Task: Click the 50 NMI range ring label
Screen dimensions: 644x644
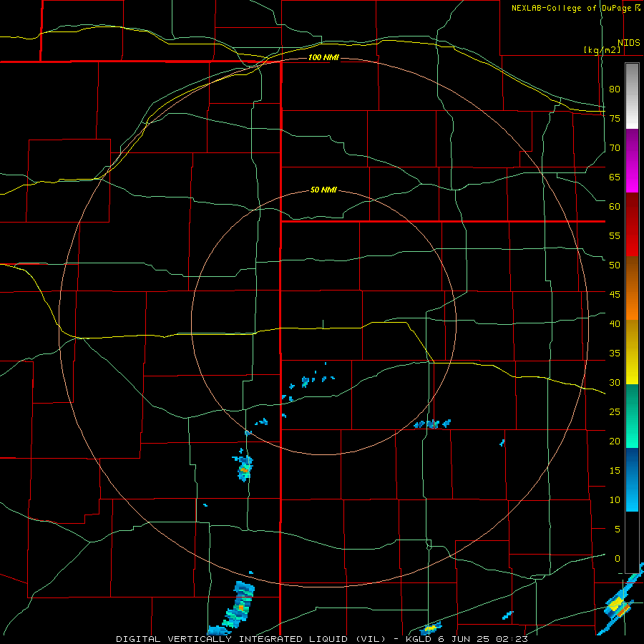Action: (x=323, y=190)
